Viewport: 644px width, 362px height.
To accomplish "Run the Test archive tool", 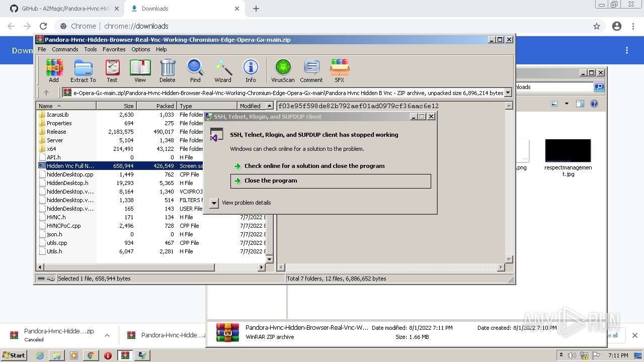I will (112, 70).
